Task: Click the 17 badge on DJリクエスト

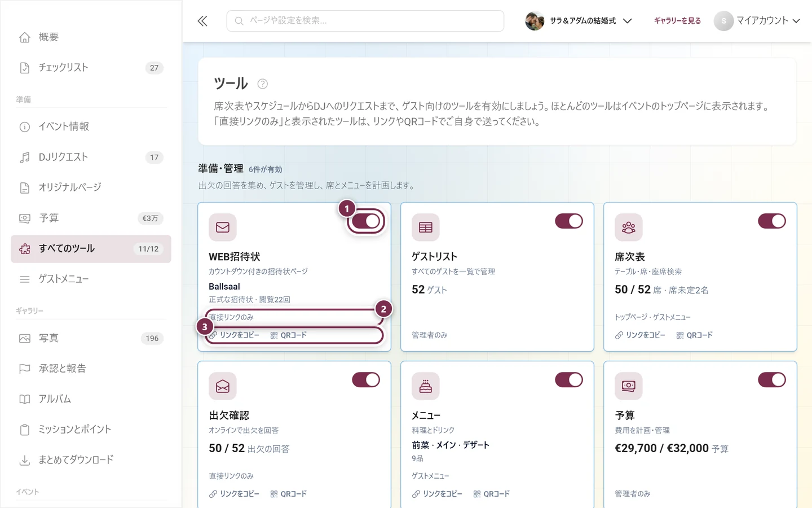Action: [155, 157]
